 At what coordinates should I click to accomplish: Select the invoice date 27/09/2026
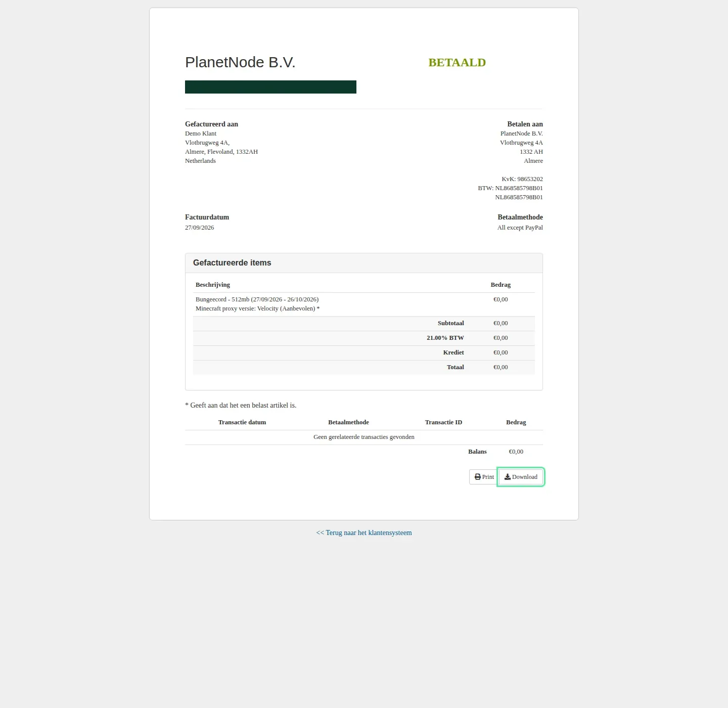coord(199,228)
